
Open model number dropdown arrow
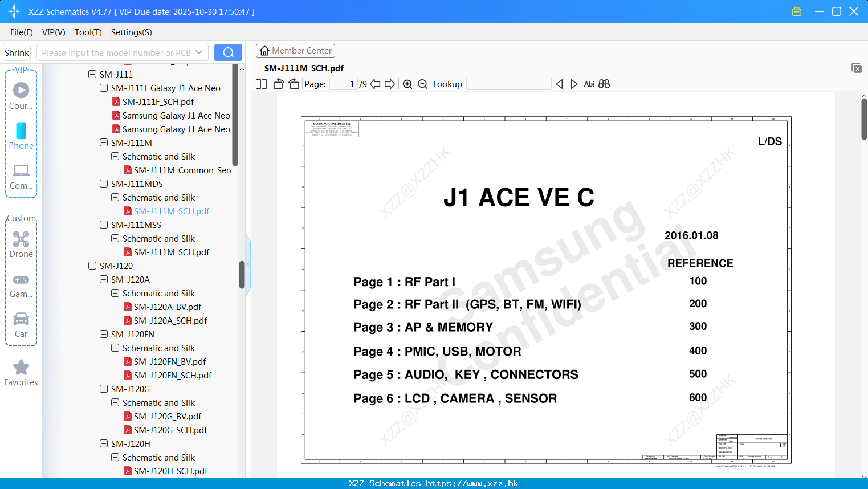(199, 52)
